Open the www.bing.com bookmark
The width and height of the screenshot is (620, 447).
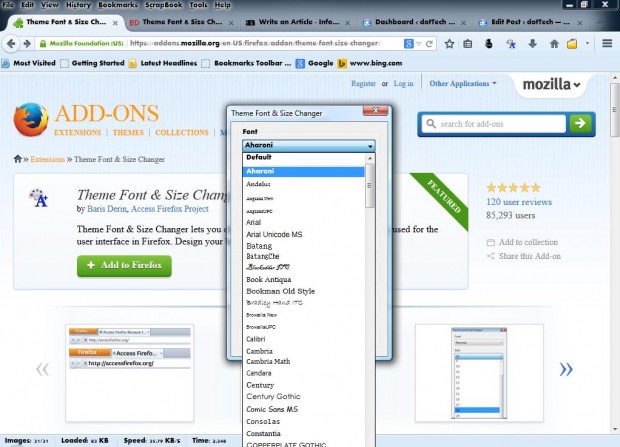pos(370,63)
